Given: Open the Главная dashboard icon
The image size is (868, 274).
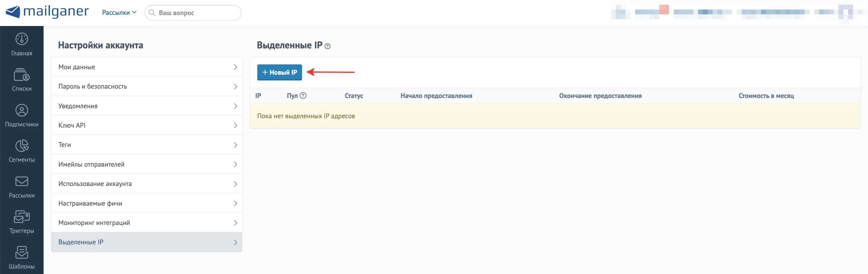Looking at the screenshot, I should 21,39.
